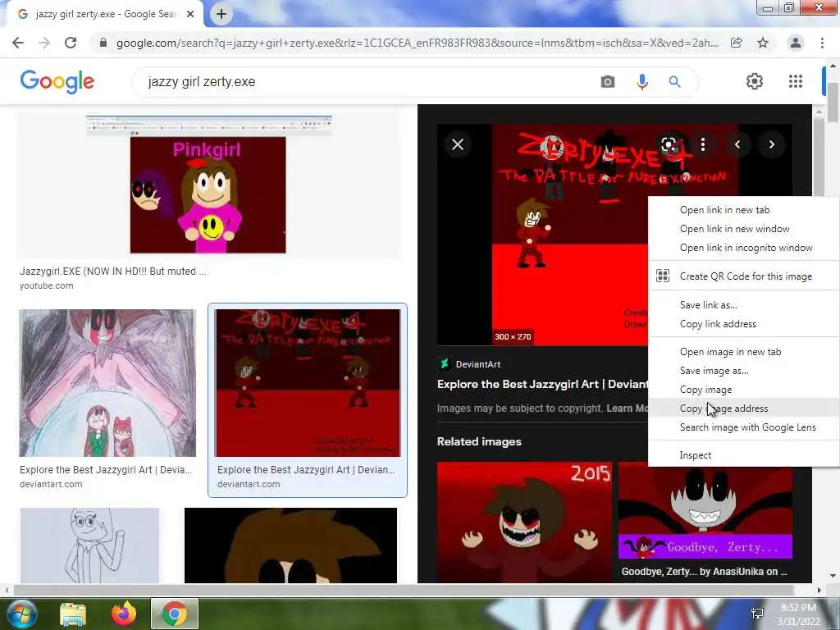Open the Google apps grid
840x630 pixels.
[x=796, y=81]
